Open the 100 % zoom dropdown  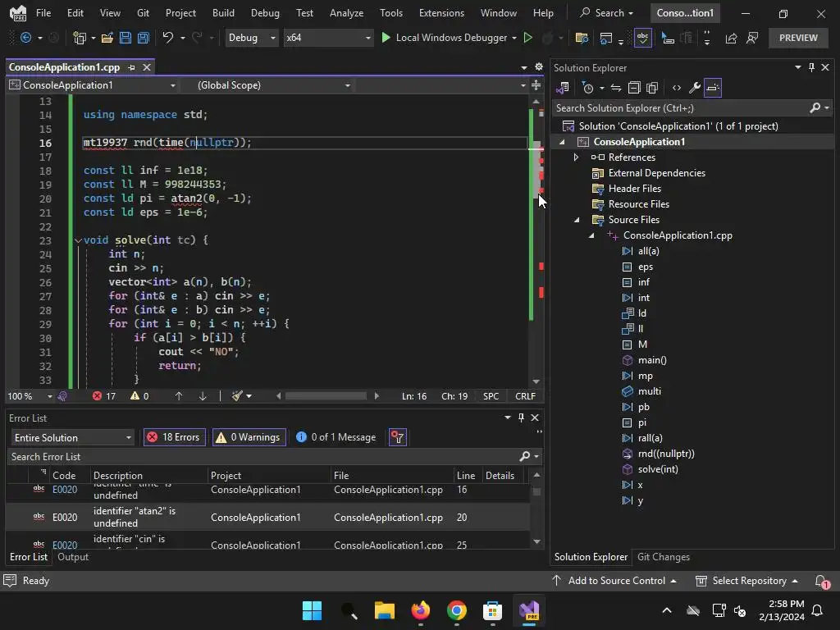30,396
